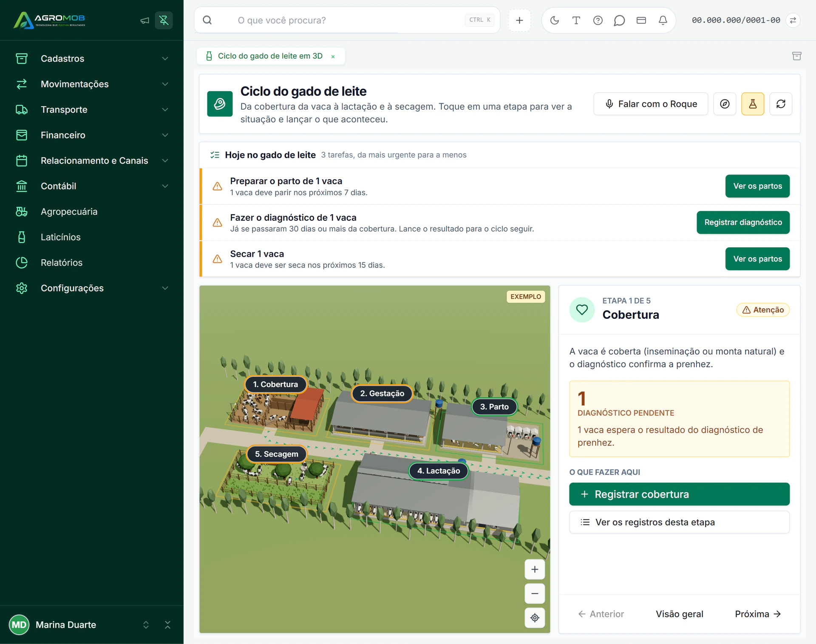The height and width of the screenshot is (644, 816).
Task: Click the megaphone announcements icon
Action: (x=145, y=20)
